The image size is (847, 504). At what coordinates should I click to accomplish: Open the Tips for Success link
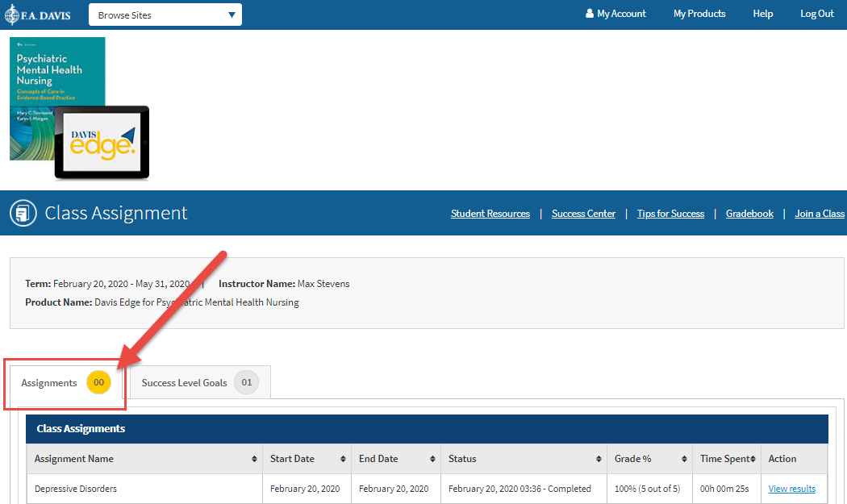point(670,214)
